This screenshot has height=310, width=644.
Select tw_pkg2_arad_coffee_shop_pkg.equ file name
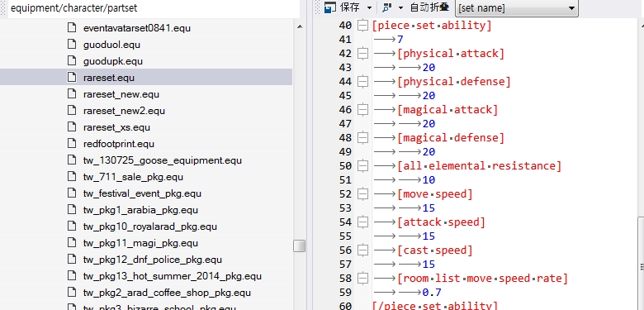coord(167,293)
